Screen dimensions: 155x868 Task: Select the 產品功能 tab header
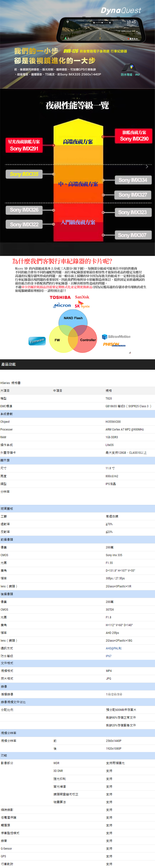click(x=8, y=364)
